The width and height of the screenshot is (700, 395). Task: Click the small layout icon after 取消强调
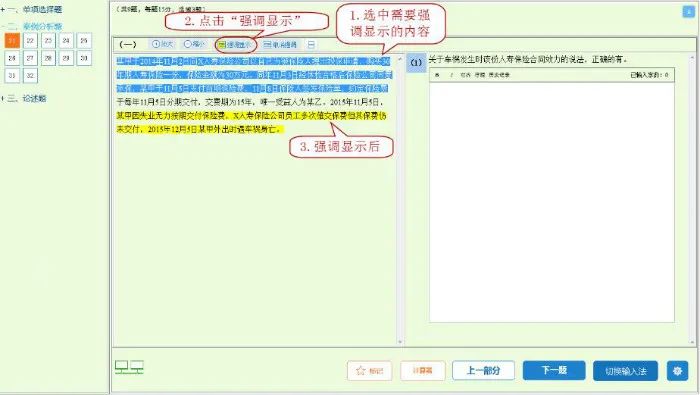(x=311, y=45)
